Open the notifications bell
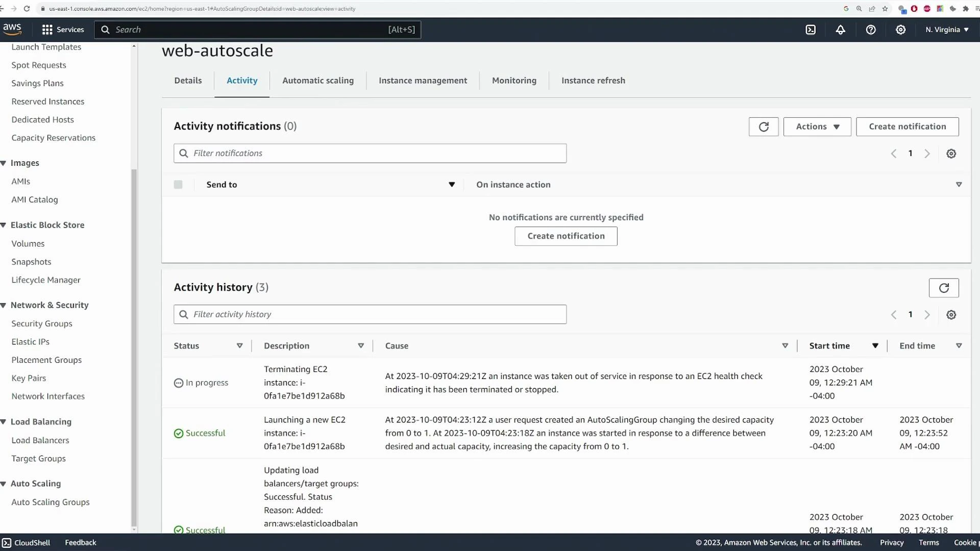The image size is (980, 551). click(840, 30)
